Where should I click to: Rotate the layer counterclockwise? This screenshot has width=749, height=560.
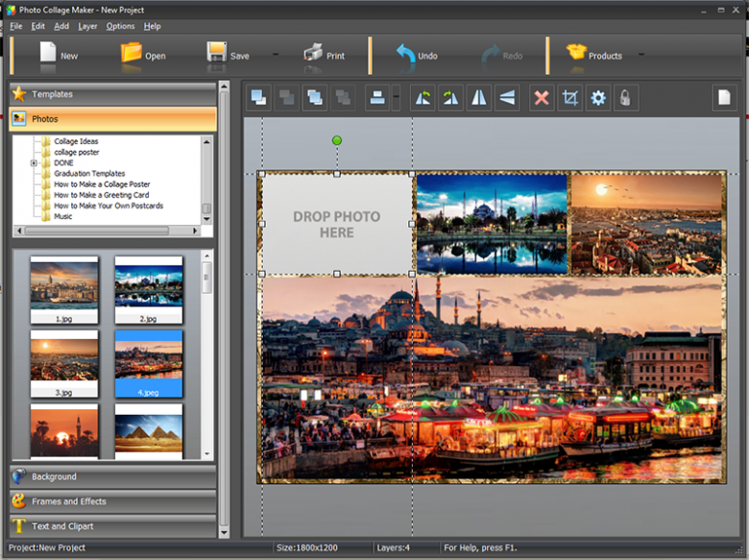click(423, 98)
